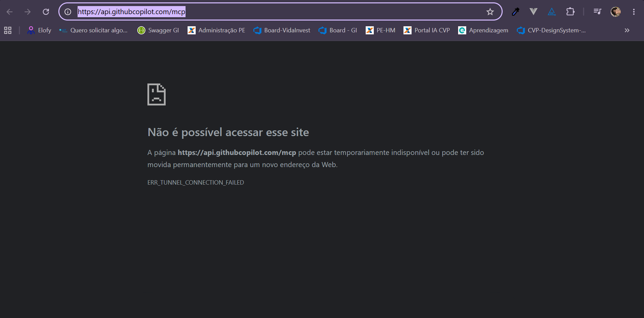The width and height of the screenshot is (644, 318).
Task: Open the CVP-DesignSystem bookmark
Action: coord(551,30)
